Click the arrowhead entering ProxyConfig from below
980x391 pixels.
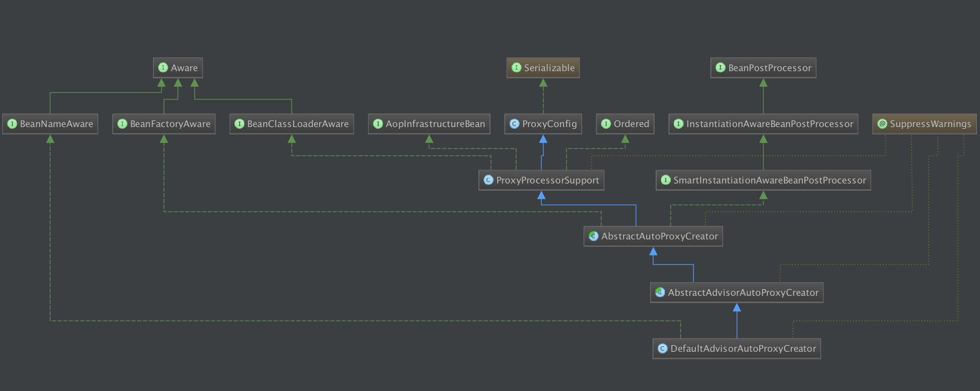coord(543,139)
